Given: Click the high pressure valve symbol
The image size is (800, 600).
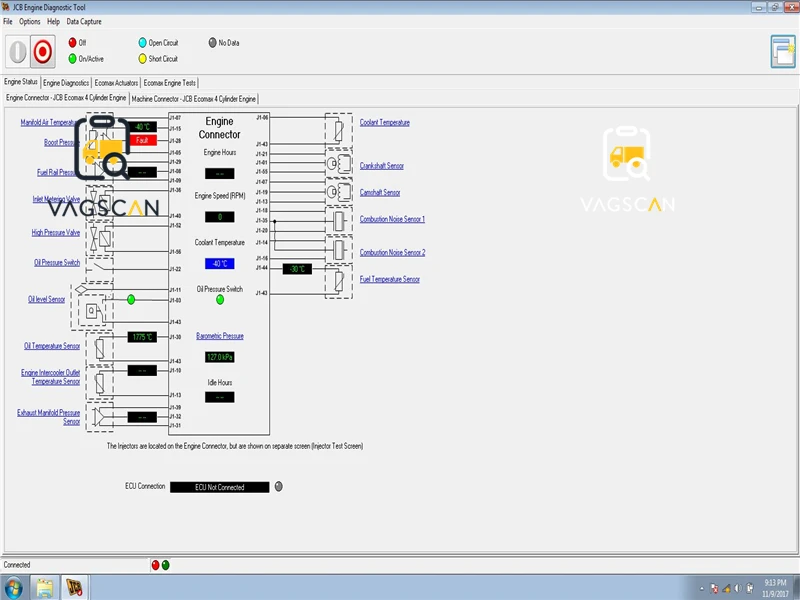Looking at the screenshot, I should click(99, 238).
